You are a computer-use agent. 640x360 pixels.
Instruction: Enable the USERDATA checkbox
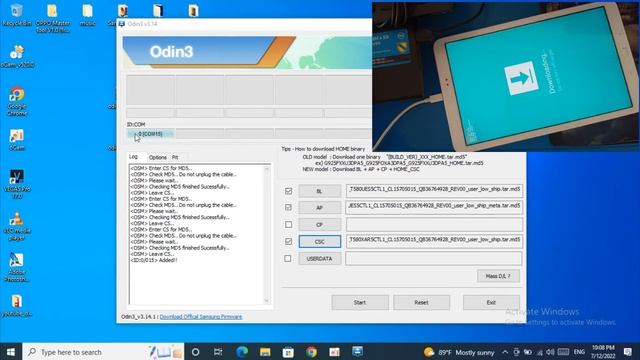[288, 258]
